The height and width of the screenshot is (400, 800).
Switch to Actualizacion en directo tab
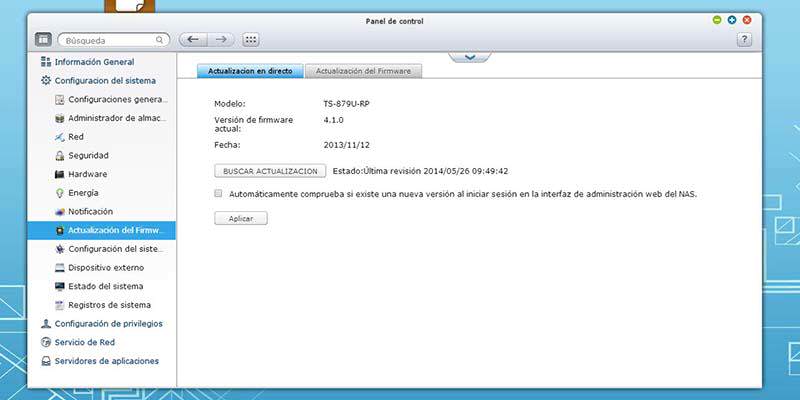(x=251, y=71)
